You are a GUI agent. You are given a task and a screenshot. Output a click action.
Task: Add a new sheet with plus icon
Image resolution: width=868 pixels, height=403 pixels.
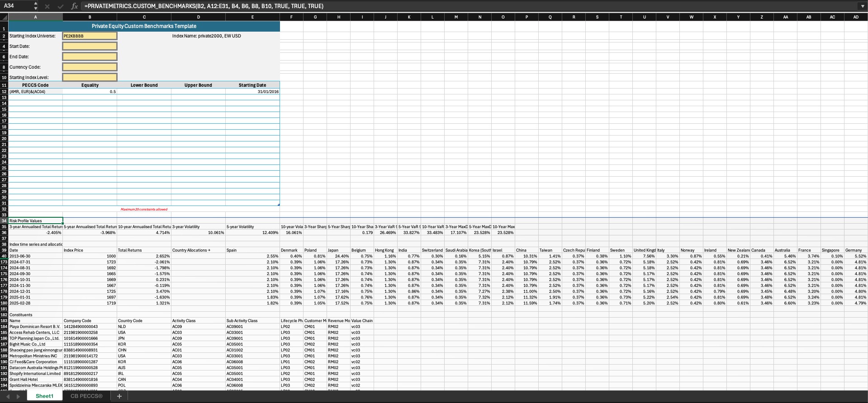[x=119, y=396]
